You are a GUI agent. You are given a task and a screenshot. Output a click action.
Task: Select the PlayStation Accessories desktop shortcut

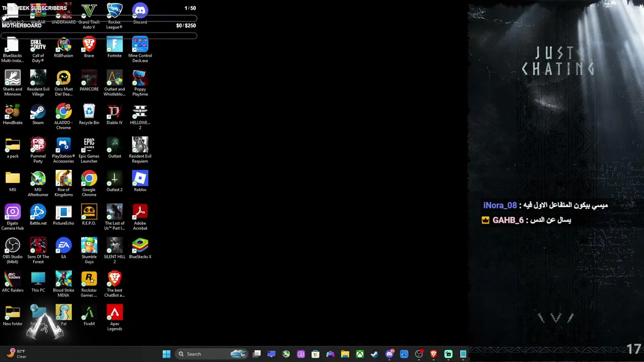coord(63,150)
